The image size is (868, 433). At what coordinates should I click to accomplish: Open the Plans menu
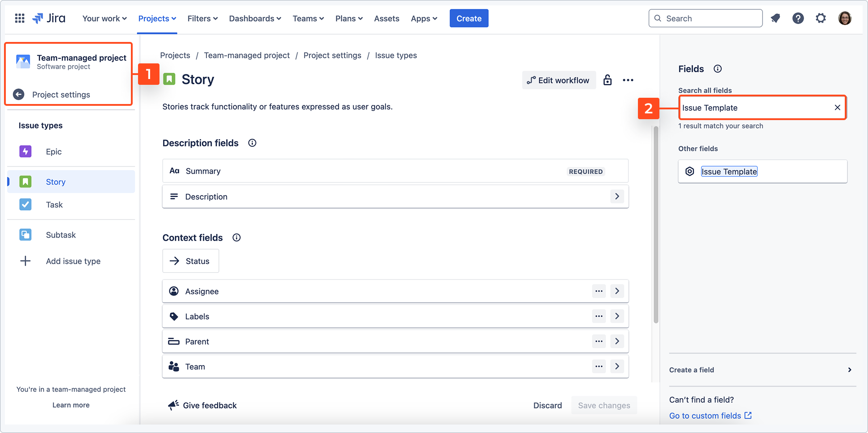click(349, 18)
